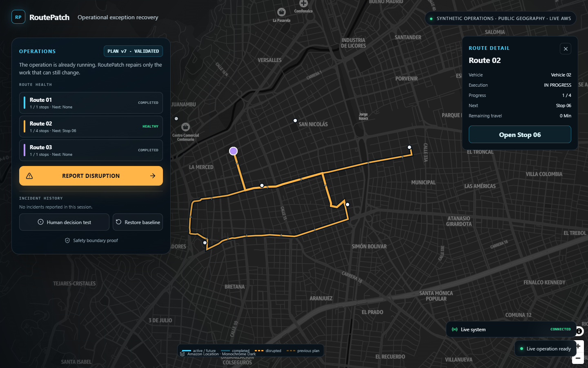Click the Live operation ready indicator
This screenshot has width=588, height=368.
(545, 349)
